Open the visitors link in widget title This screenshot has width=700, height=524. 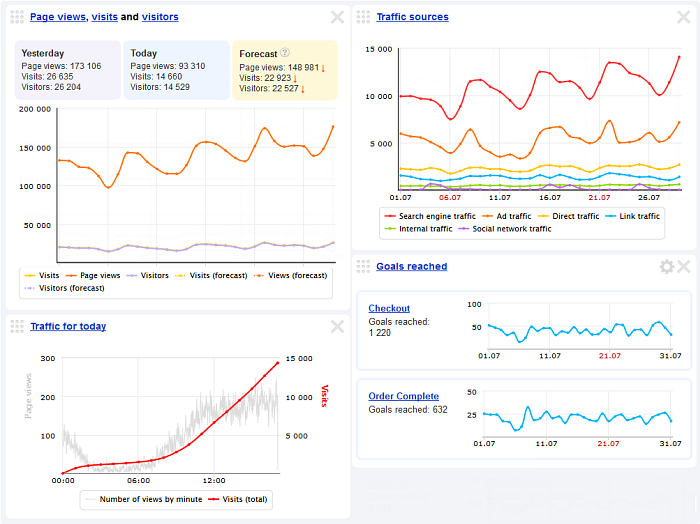(x=161, y=17)
